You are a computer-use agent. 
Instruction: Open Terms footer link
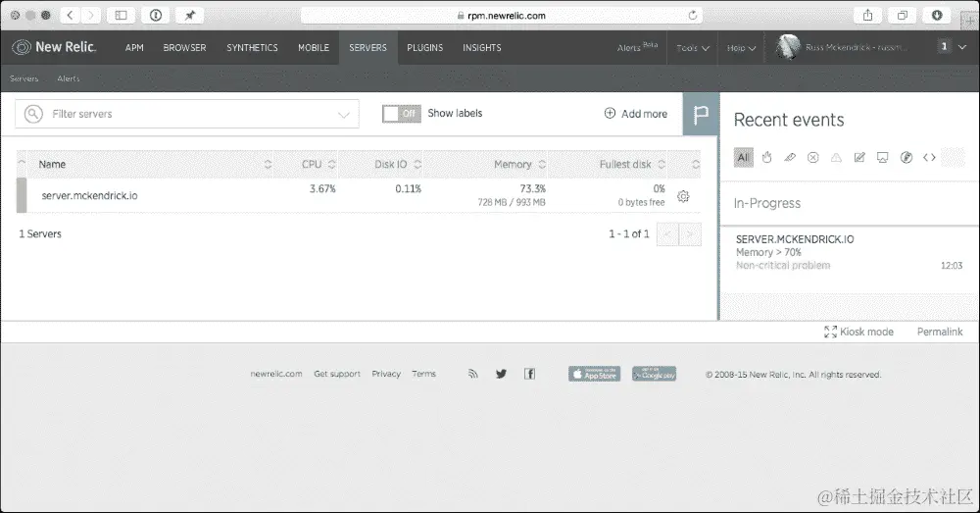tap(423, 374)
